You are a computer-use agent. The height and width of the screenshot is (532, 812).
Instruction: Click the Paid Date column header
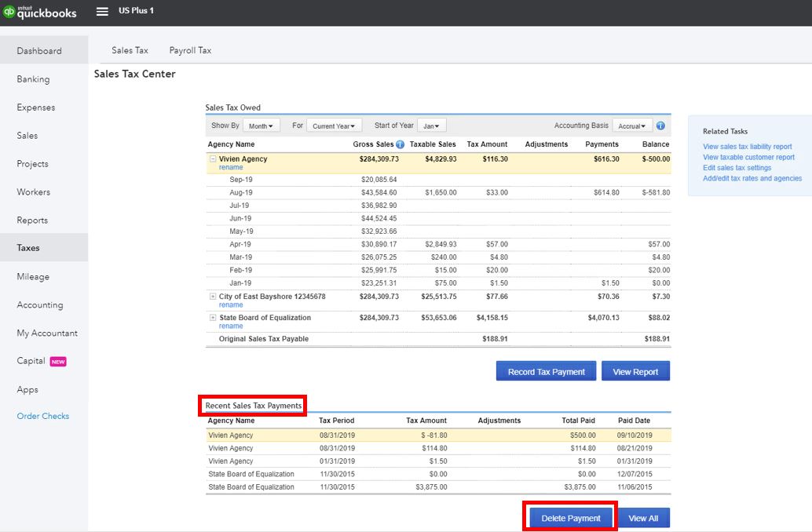tap(634, 421)
